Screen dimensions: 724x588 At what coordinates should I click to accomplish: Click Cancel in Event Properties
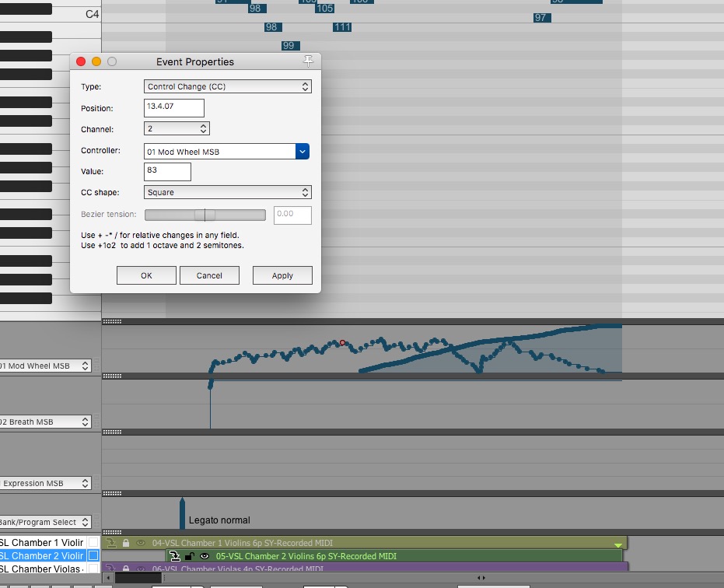tap(209, 275)
